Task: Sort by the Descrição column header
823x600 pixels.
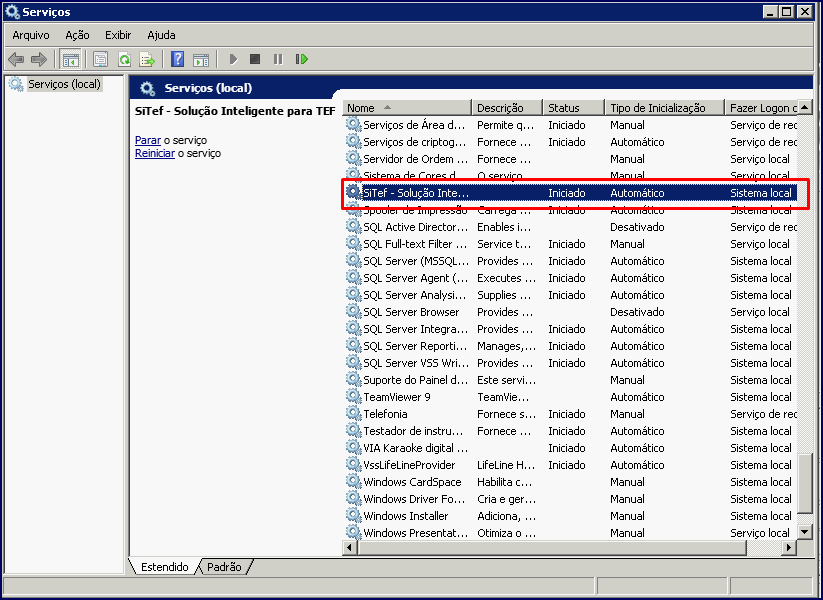Action: pyautogui.click(x=507, y=108)
